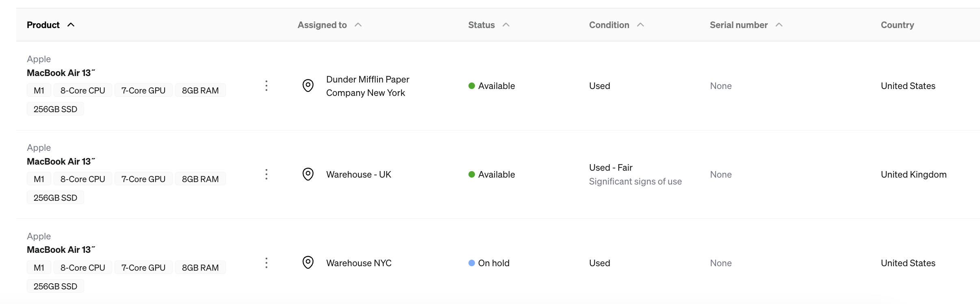Image resolution: width=980 pixels, height=304 pixels.
Task: Click the 7-Core GPU tag in the Warehouse NYC row
Action: 143,267
